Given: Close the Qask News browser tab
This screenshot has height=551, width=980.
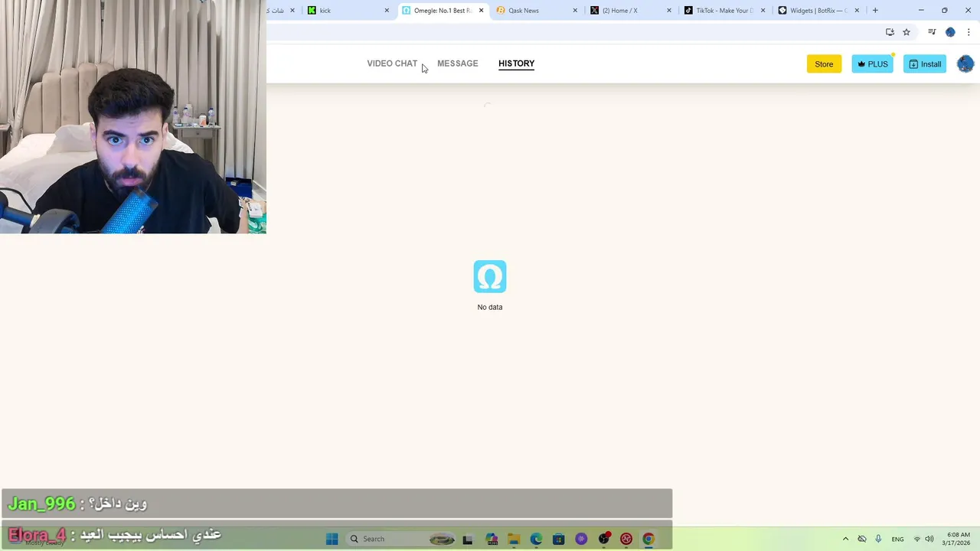Looking at the screenshot, I should pos(575,11).
